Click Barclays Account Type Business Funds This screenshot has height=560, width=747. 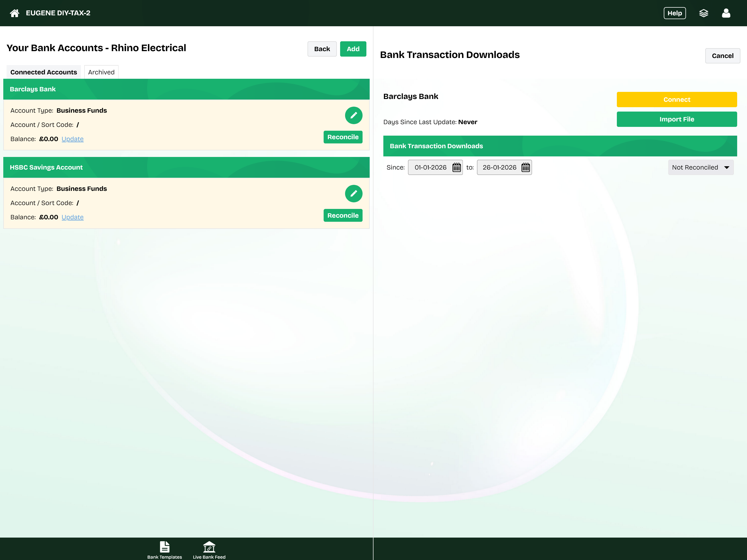pyautogui.click(x=59, y=110)
